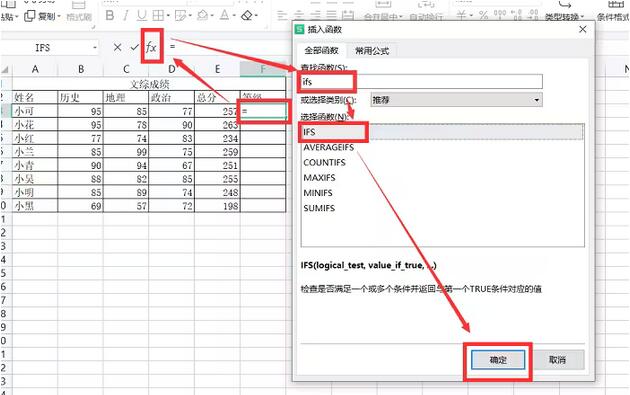Select MAXIFS in the function list
Screen dimensions: 630x395
pyautogui.click(x=319, y=178)
